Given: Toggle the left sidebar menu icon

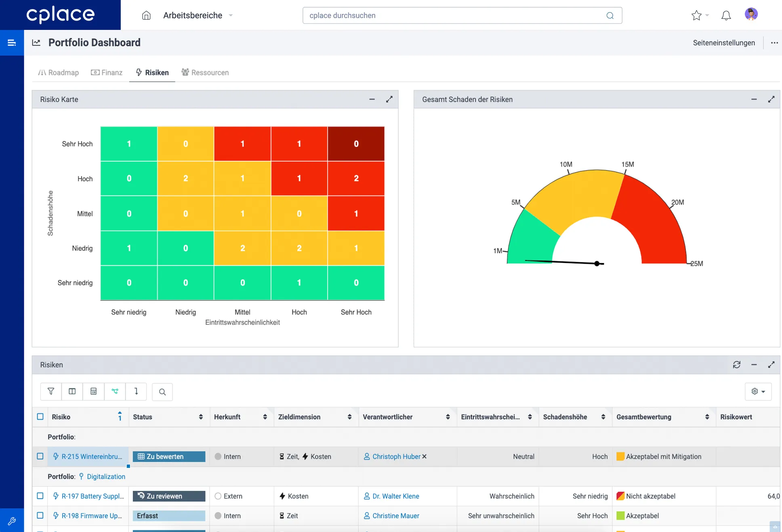Looking at the screenshot, I should tap(12, 42).
